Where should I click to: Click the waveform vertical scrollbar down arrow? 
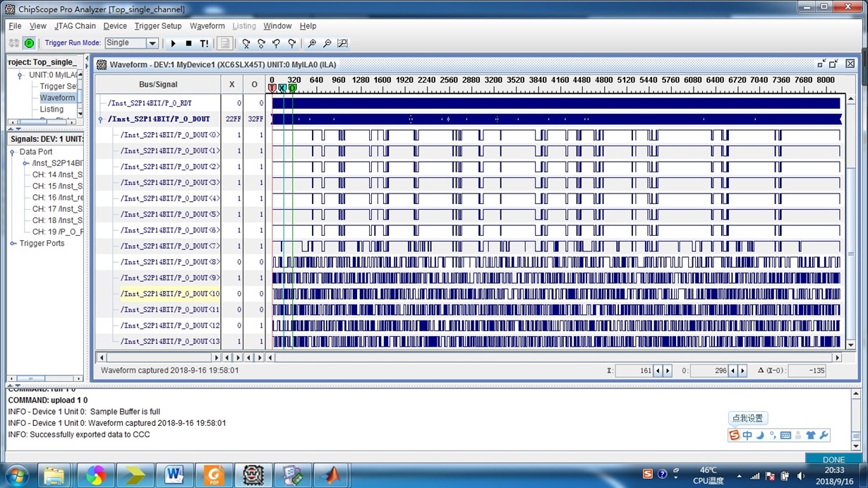(850, 345)
